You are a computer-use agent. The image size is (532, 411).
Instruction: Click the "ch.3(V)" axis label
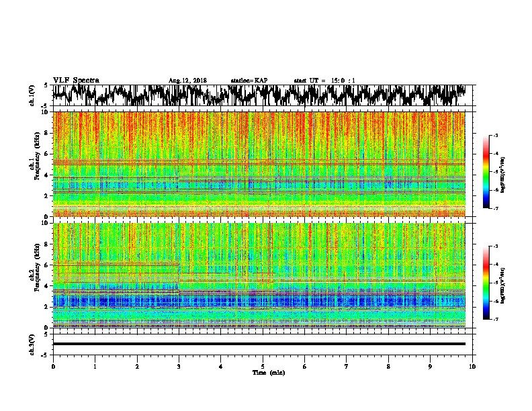tap(32, 345)
